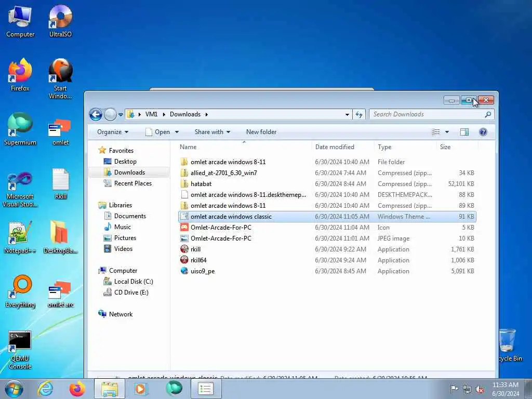This screenshot has height=399, width=532.
Task: Click the search magnifier icon
Action: [488, 114]
